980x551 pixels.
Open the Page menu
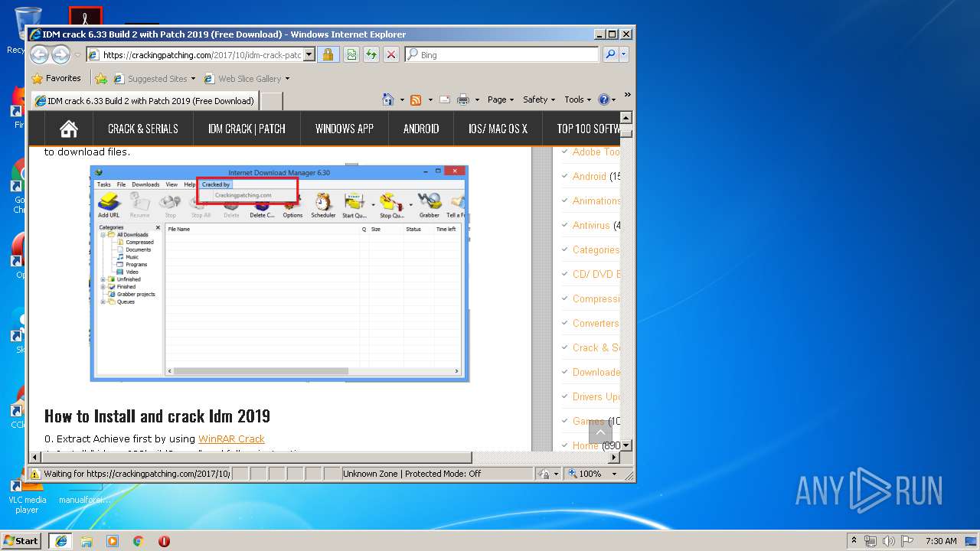(x=500, y=99)
